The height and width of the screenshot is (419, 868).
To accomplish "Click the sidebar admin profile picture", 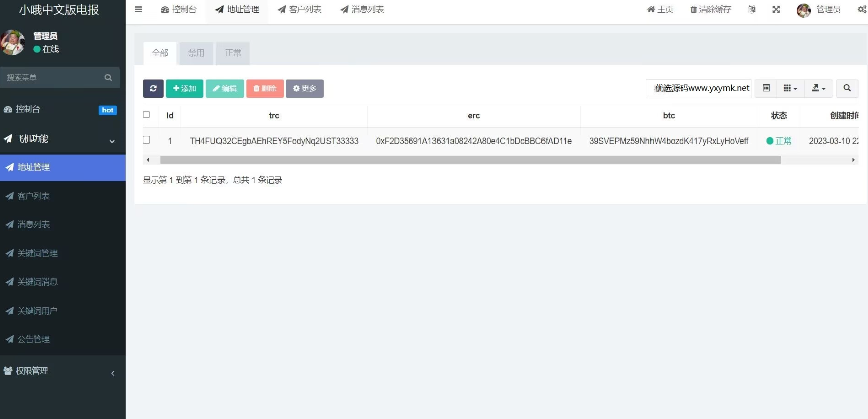I will (13, 42).
